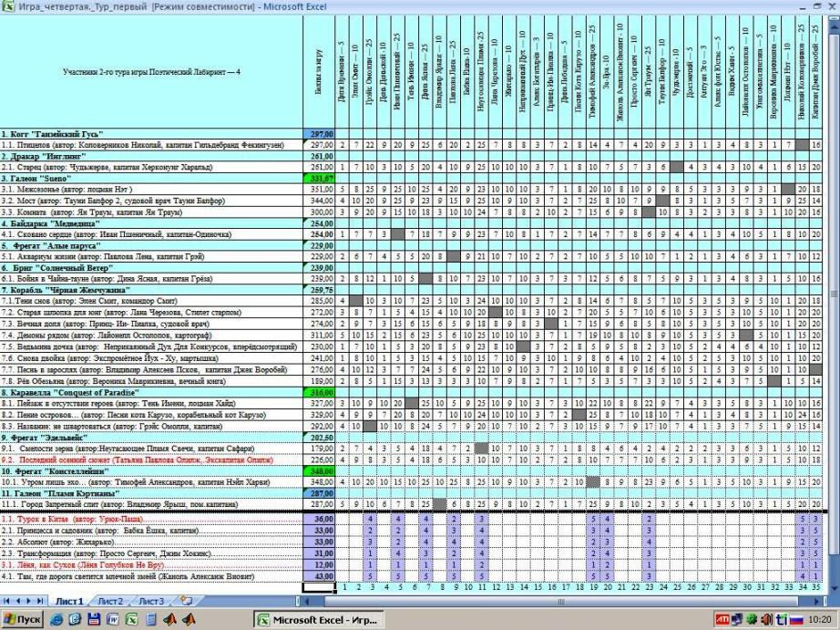840x630 pixels.
Task: Select row '2. Дракар "Инглинг"'
Action: (151, 156)
